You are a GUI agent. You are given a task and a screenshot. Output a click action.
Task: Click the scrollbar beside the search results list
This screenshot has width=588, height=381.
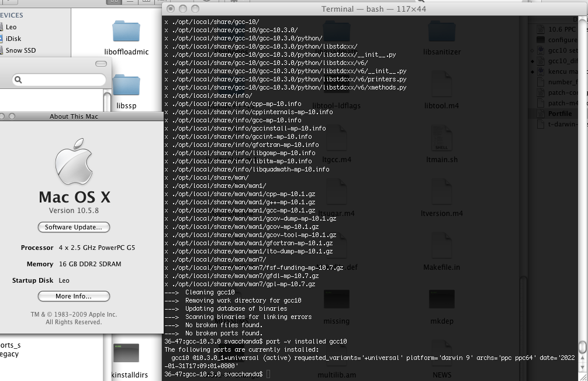(107, 101)
